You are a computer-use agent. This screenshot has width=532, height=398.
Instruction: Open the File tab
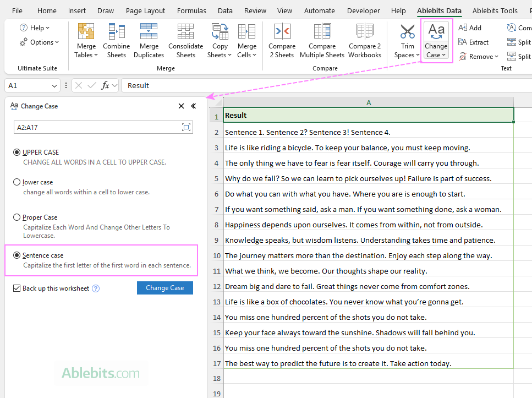pos(17,10)
